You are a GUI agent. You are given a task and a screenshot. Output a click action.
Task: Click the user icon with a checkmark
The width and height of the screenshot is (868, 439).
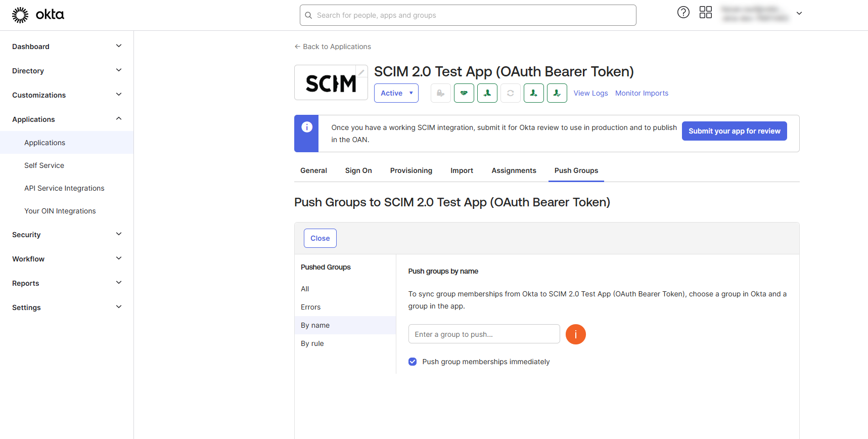557,93
